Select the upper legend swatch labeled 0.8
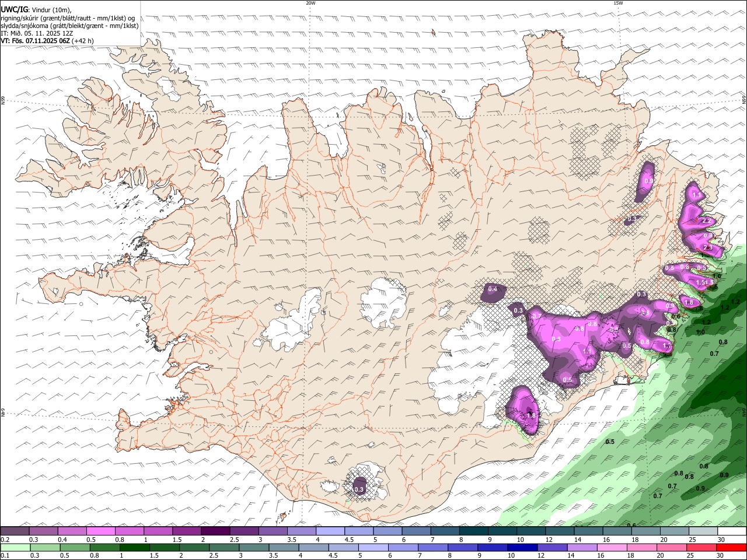Viewport: 747px width, 560px height. tap(130, 531)
